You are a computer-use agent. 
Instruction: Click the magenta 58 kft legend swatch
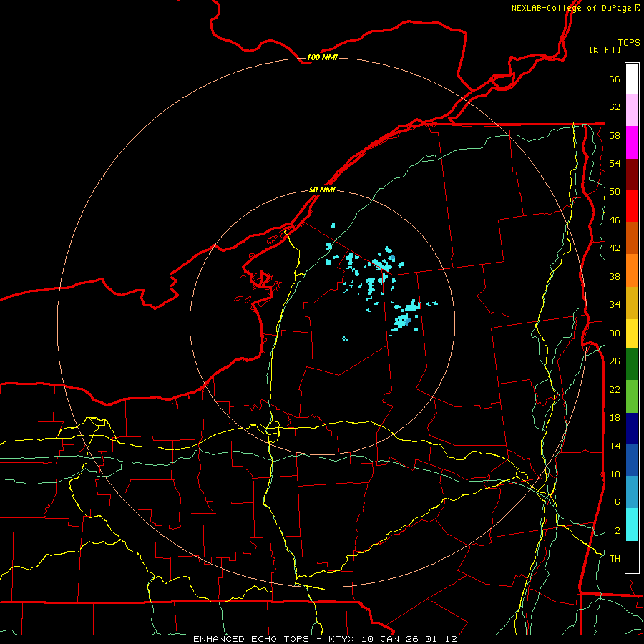click(632, 142)
